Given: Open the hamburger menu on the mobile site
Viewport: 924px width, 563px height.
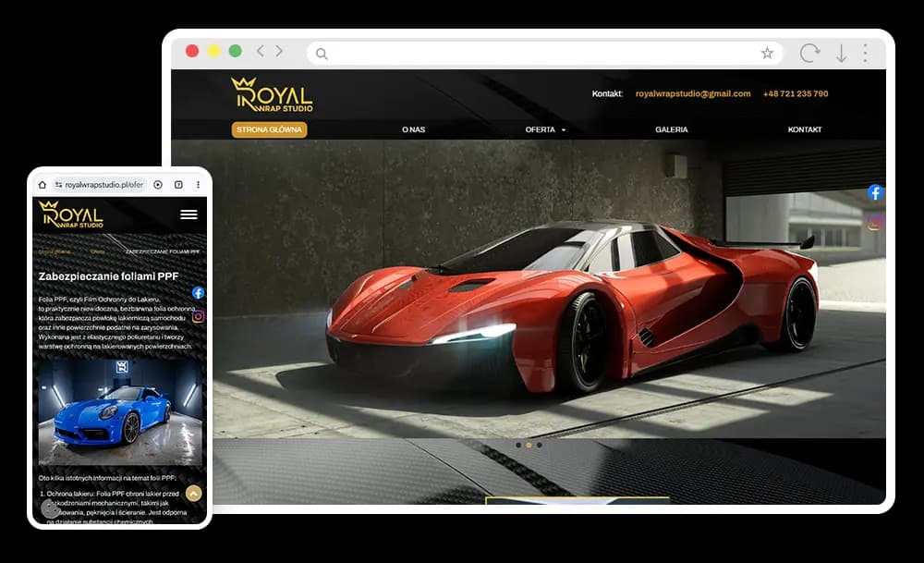Looking at the screenshot, I should [188, 214].
